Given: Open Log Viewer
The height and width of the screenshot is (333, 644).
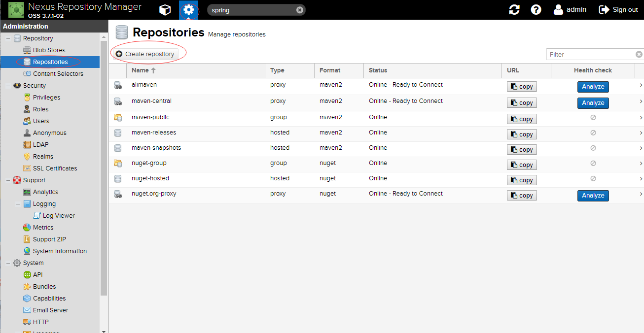Looking at the screenshot, I should [59, 216].
